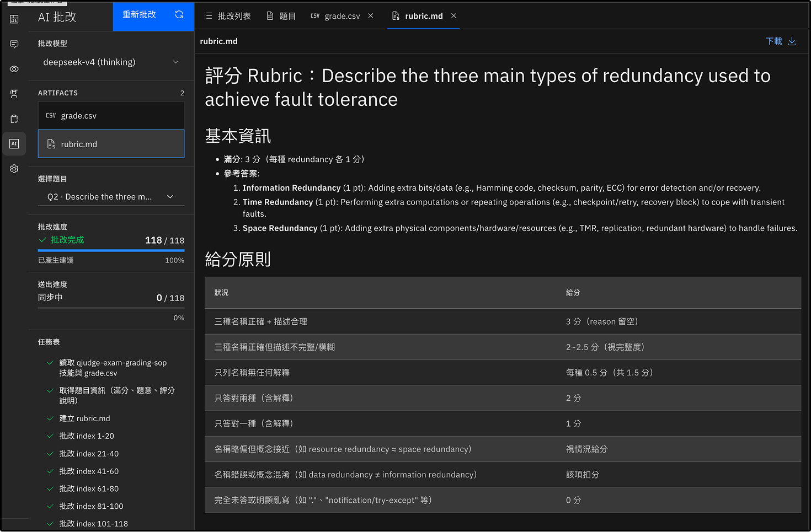
Task: Click checkmark beside 批改 index 21-40
Action: [50, 454]
